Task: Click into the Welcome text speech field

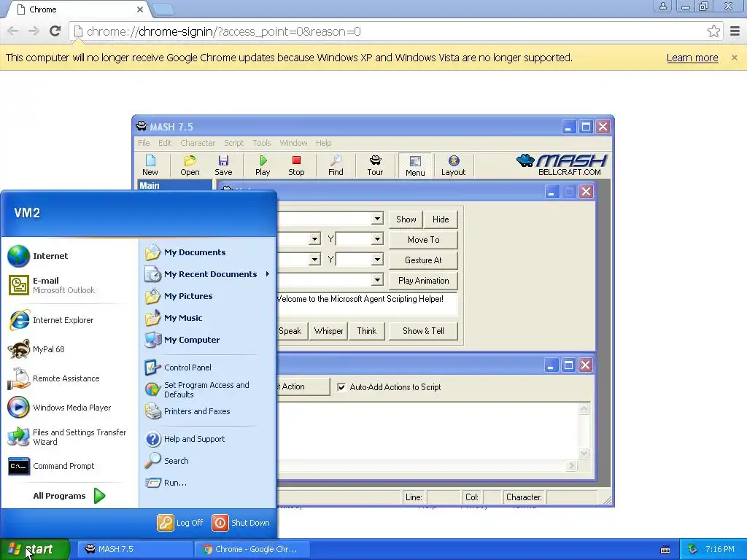Action: 366,305
